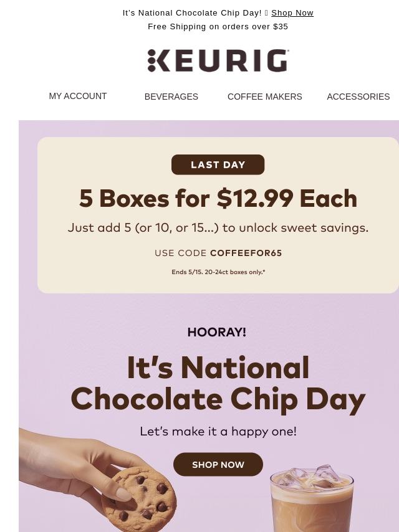Go to the Beverages section
The height and width of the screenshot is (532, 399).
click(x=171, y=97)
